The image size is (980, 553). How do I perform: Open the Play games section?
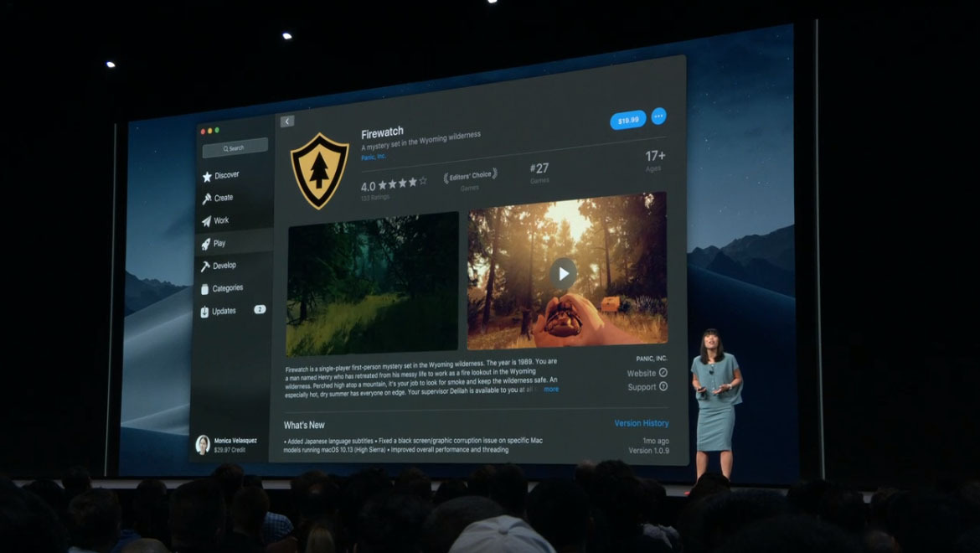tap(206, 242)
